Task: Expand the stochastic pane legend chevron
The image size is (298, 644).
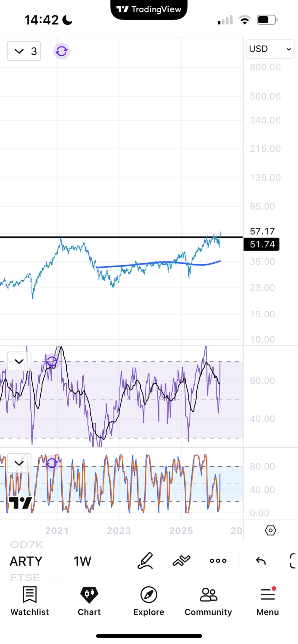Action: tap(19, 463)
